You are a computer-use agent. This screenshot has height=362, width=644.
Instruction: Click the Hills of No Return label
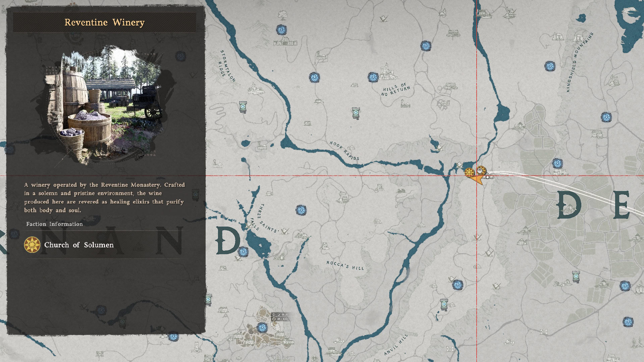396,89
